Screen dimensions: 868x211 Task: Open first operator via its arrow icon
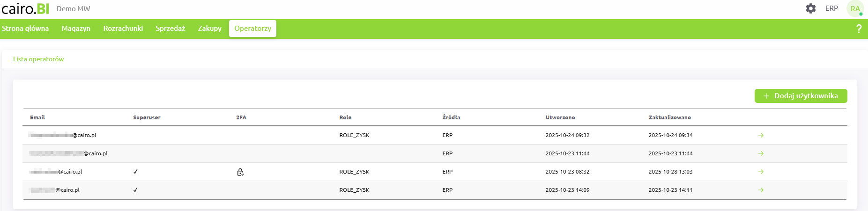click(x=761, y=135)
